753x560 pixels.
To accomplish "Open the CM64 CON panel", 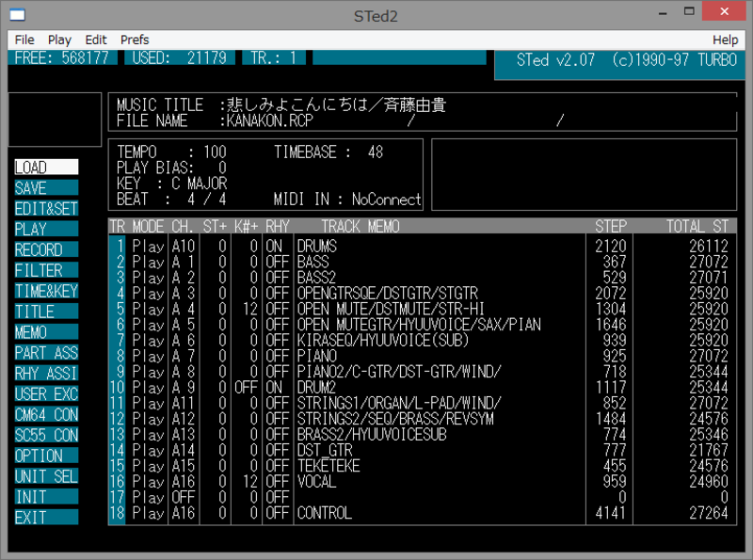I will [46, 414].
